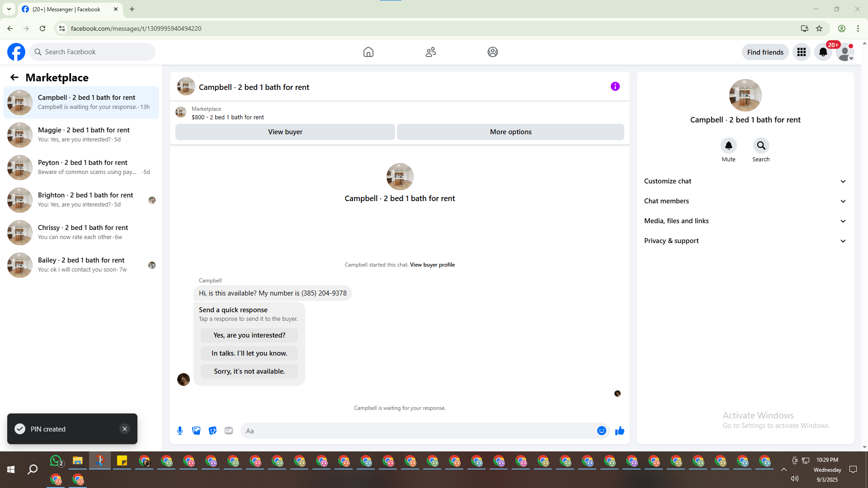Reload the page in the browser toolbar

42,28
